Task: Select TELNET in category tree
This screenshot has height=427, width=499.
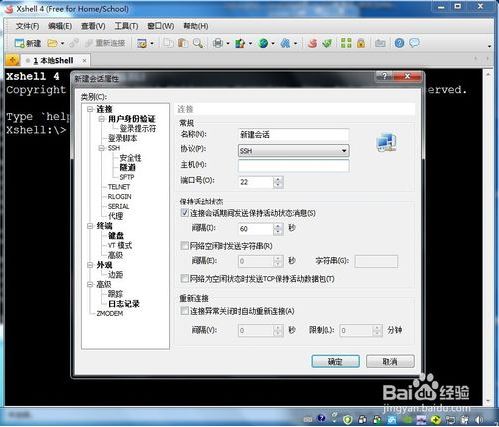Action: point(119,187)
